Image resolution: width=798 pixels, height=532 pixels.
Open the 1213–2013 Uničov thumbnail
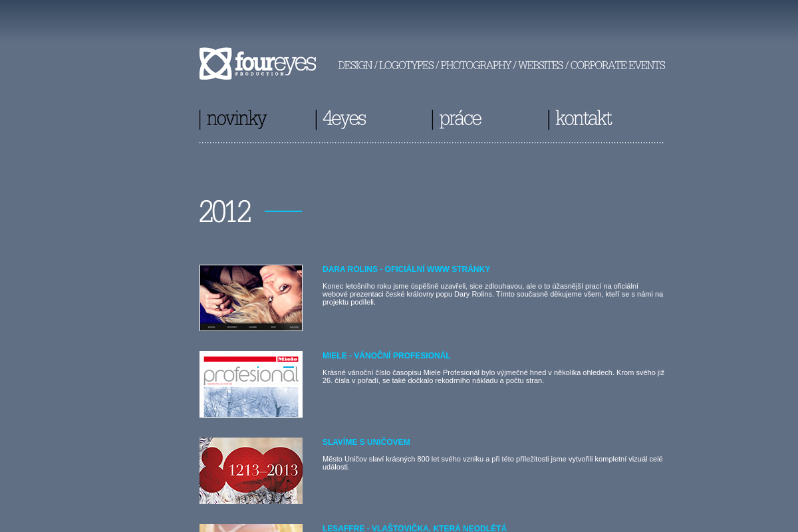pyautogui.click(x=251, y=471)
